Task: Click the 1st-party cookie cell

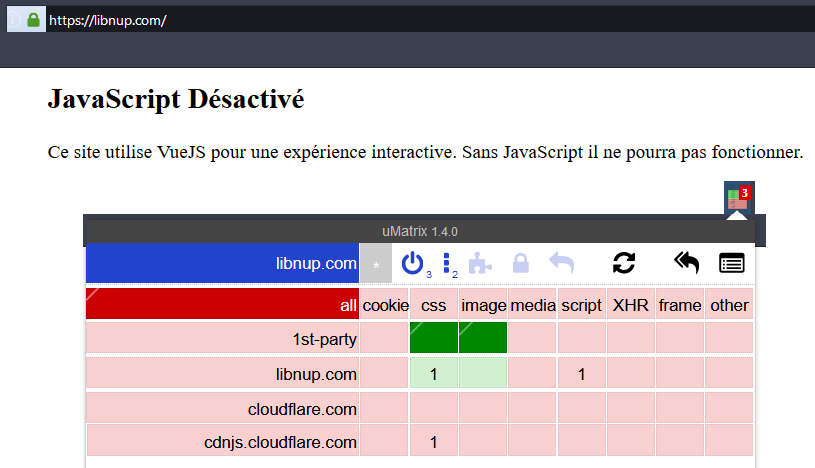Action: [385, 338]
